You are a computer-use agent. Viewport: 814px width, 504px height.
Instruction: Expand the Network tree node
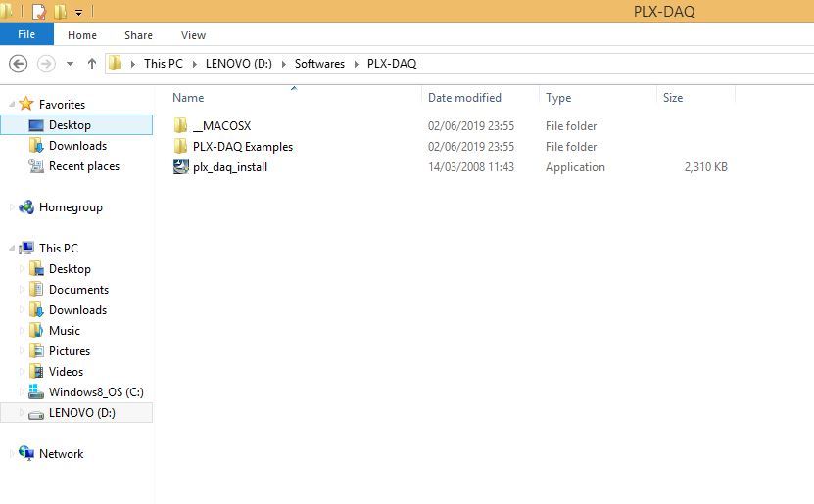pos(12,454)
